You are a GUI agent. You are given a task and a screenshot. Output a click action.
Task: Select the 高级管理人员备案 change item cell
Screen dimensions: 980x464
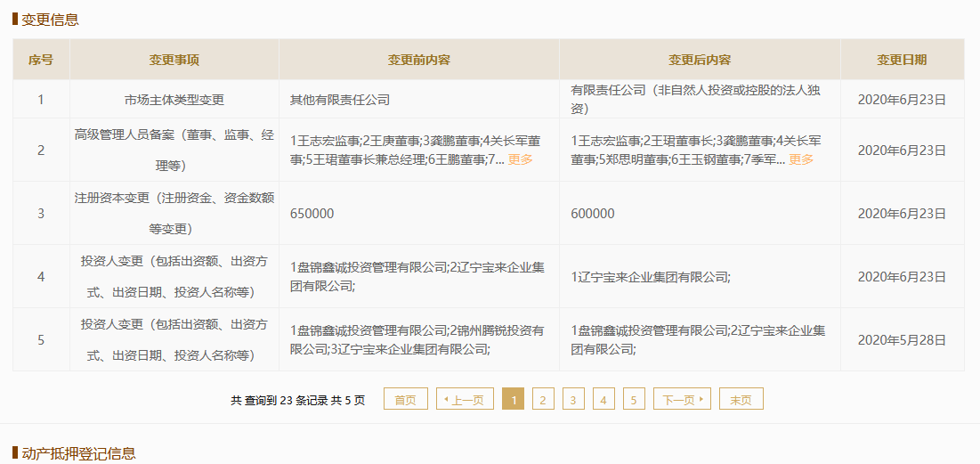[x=174, y=151]
